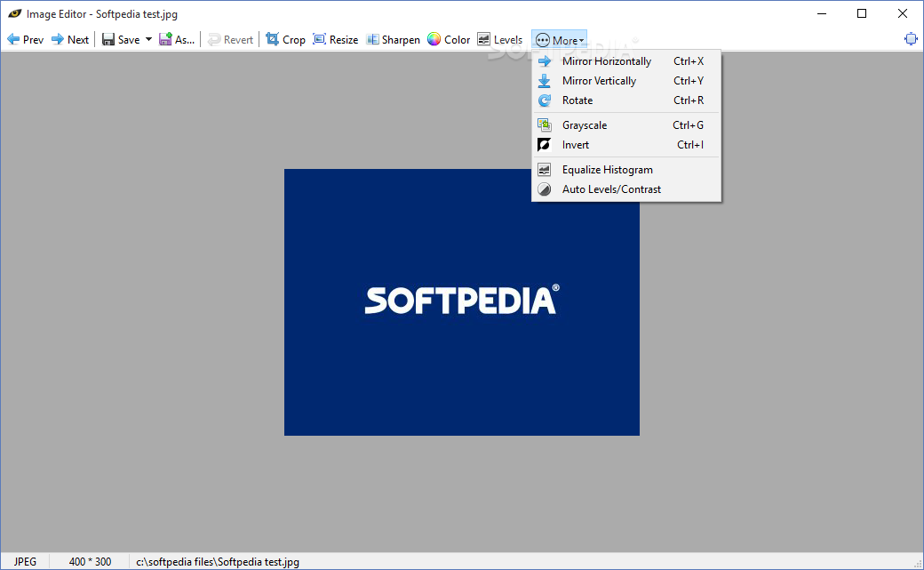Click the Ctrl+G shortcut text

[x=688, y=125]
